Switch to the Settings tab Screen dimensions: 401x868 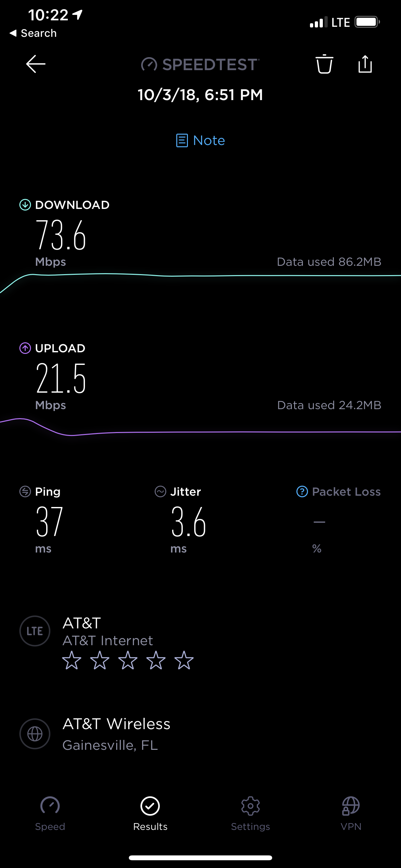pyautogui.click(x=250, y=814)
